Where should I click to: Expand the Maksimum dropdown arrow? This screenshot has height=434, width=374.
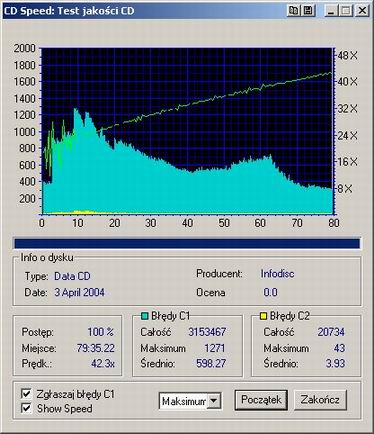214,401
